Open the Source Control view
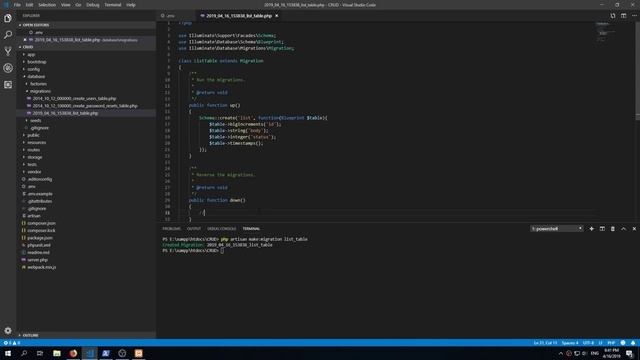The height and width of the screenshot is (360, 640). click(8, 51)
